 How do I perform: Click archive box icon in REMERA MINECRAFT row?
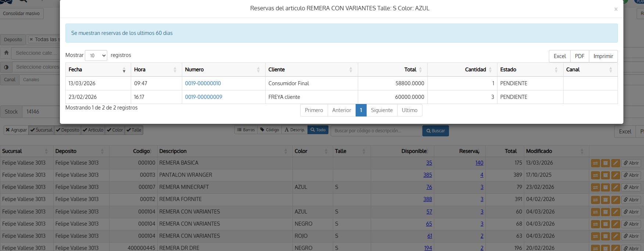pos(605,187)
